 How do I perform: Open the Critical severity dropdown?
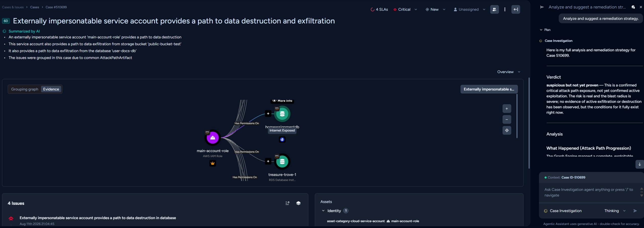[x=405, y=10]
